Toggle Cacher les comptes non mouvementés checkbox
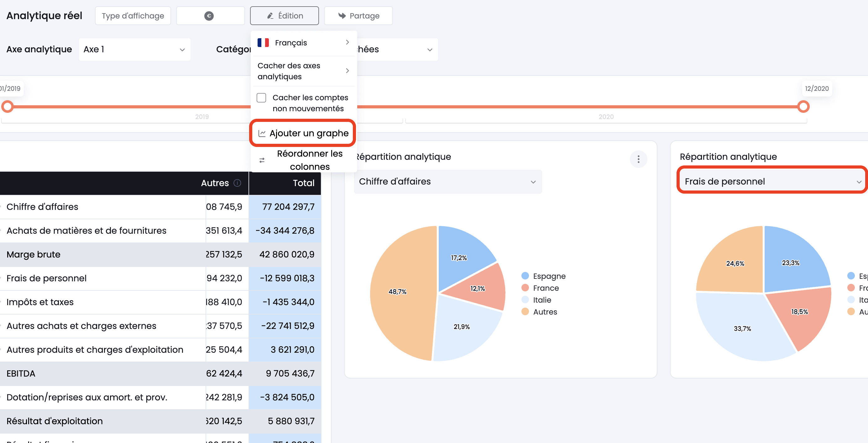The image size is (868, 443). (x=261, y=98)
